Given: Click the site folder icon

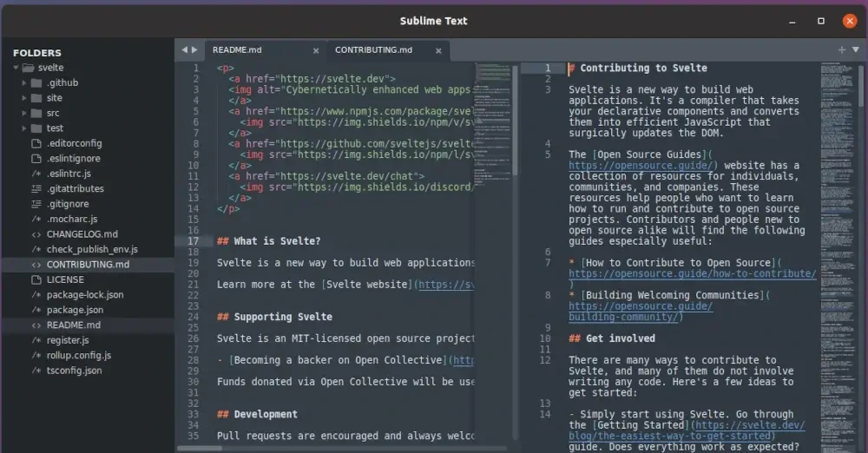Looking at the screenshot, I should point(36,98).
